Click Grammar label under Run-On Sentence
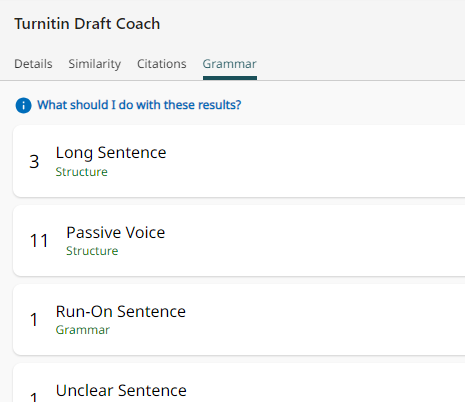The height and width of the screenshot is (402, 465). pos(83,330)
